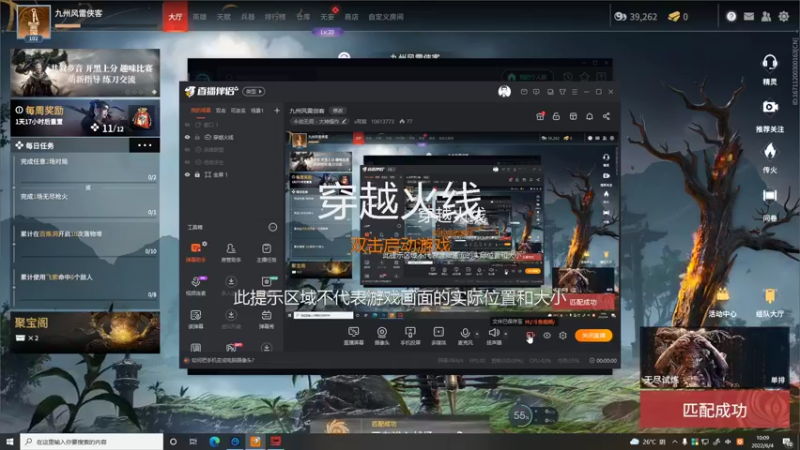Toggle eye of third dimmed source row
Screen dimensions: 800x450
click(x=187, y=150)
